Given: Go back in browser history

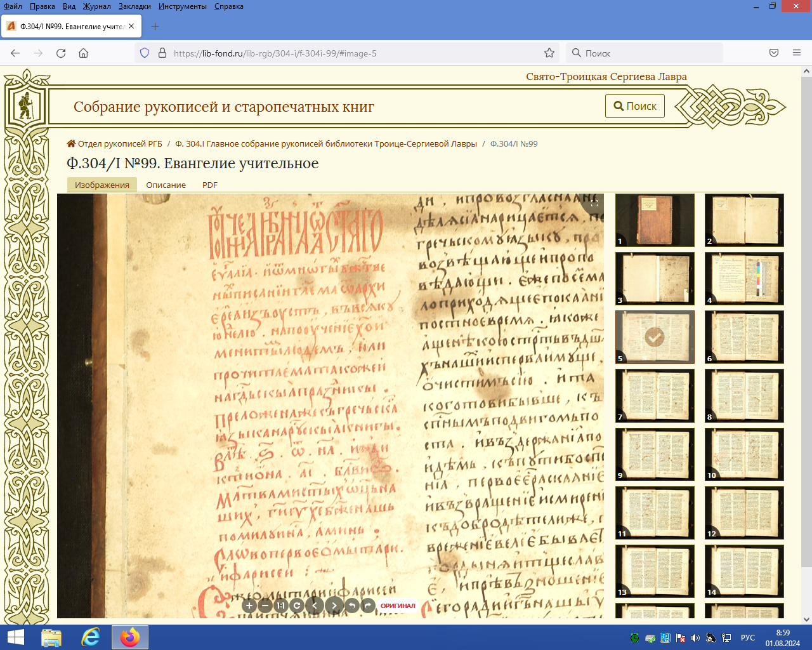Looking at the screenshot, I should click(x=15, y=53).
